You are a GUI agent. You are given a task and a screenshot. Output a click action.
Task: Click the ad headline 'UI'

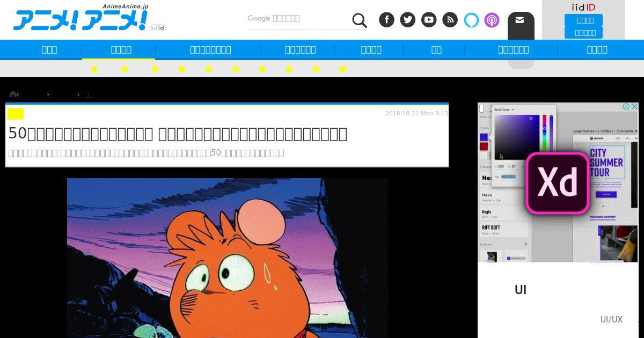point(521,290)
